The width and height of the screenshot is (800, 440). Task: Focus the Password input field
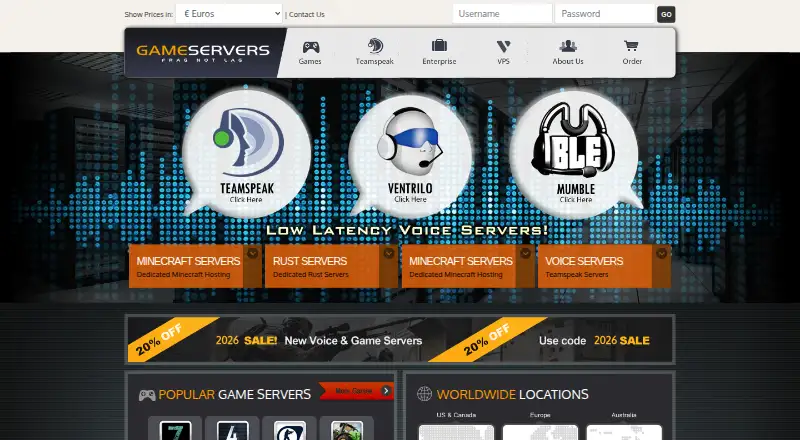pos(605,14)
